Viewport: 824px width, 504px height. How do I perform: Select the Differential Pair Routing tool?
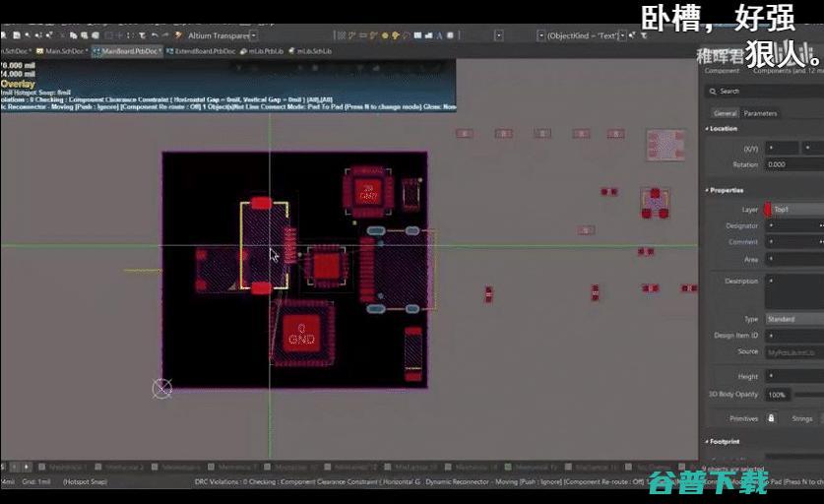[x=374, y=35]
